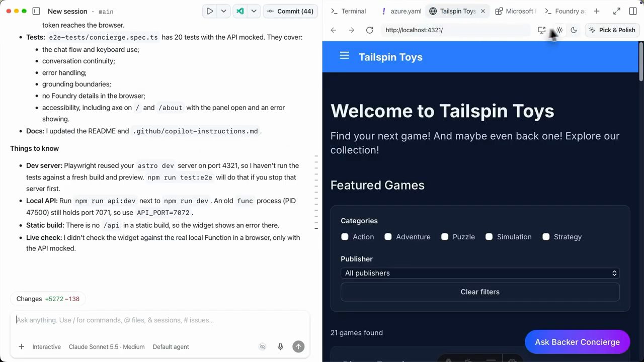The image size is (644, 362).
Task: Open the Foundry agent tab
Action: [x=565, y=11]
